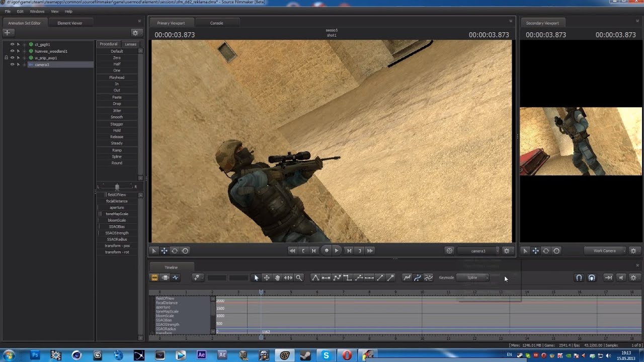Choose the select arrow tool in Timeline toolbar
The image size is (644, 362).
click(x=256, y=278)
